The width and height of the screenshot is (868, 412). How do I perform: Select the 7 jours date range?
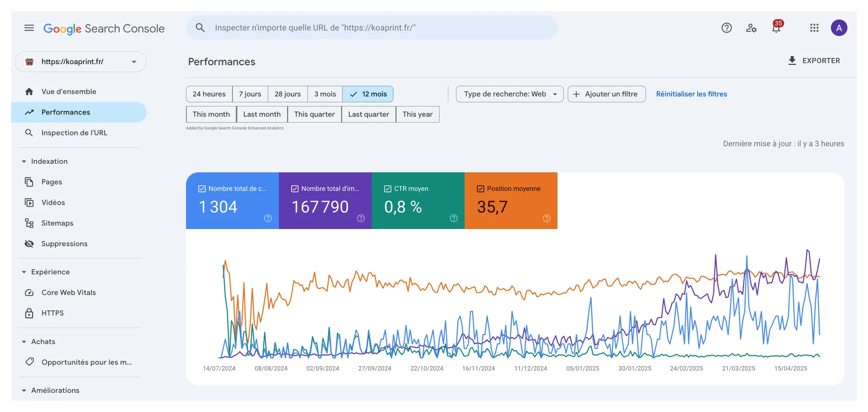coord(250,94)
